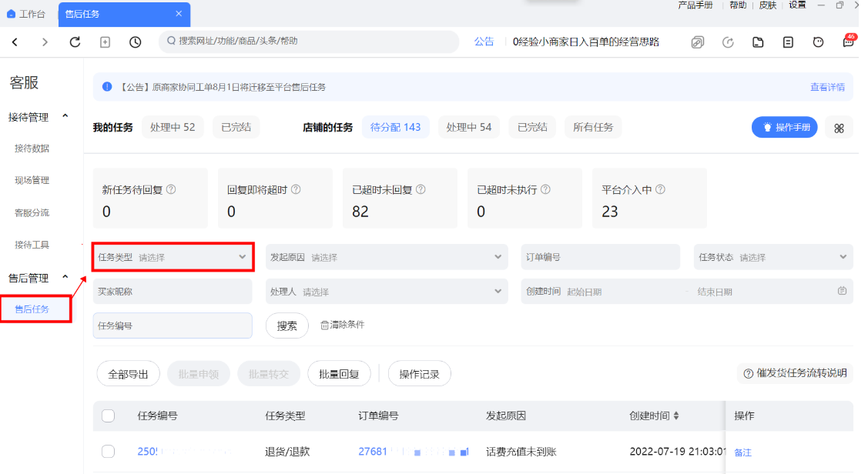Reload the page with the refresh icon
Image resolution: width=868 pixels, height=474 pixels.
point(75,42)
